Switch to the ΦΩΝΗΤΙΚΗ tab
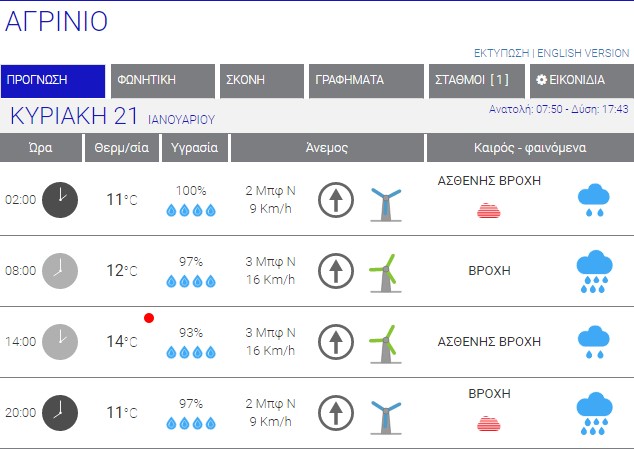634x449 pixels. tap(162, 80)
